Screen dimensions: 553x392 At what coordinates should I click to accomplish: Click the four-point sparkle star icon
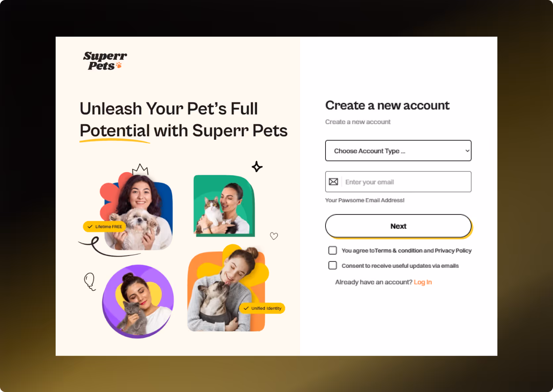point(257,167)
